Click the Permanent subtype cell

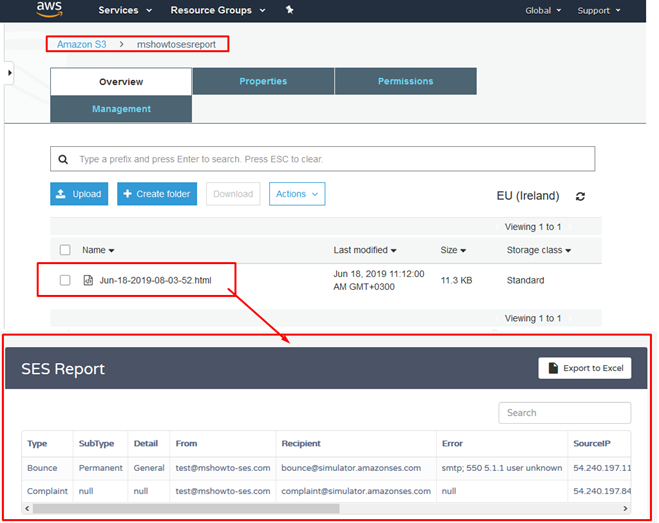click(x=100, y=468)
